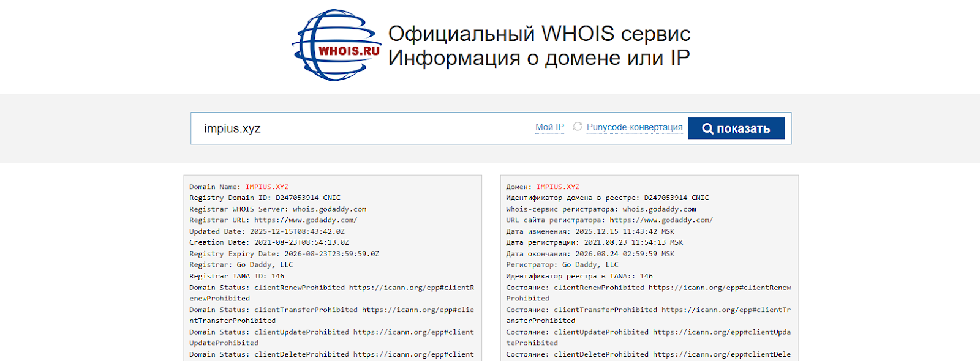Click the Creation Date 2021-08-23T08:54:13.0Z line
Viewport: 980px width, 361px height.
[269, 243]
